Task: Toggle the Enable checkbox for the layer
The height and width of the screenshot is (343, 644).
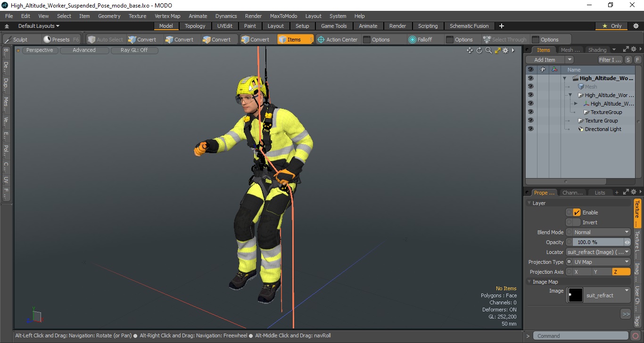Action: (577, 212)
